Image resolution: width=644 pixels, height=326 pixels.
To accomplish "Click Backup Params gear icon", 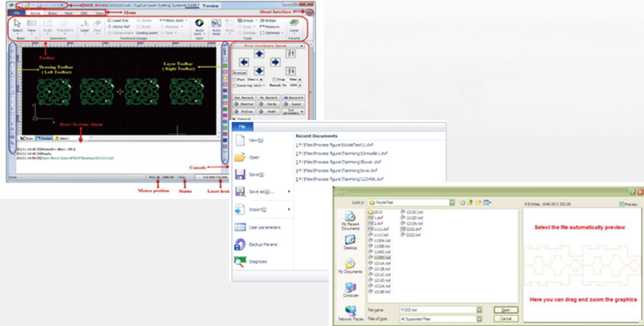I will (x=240, y=244).
